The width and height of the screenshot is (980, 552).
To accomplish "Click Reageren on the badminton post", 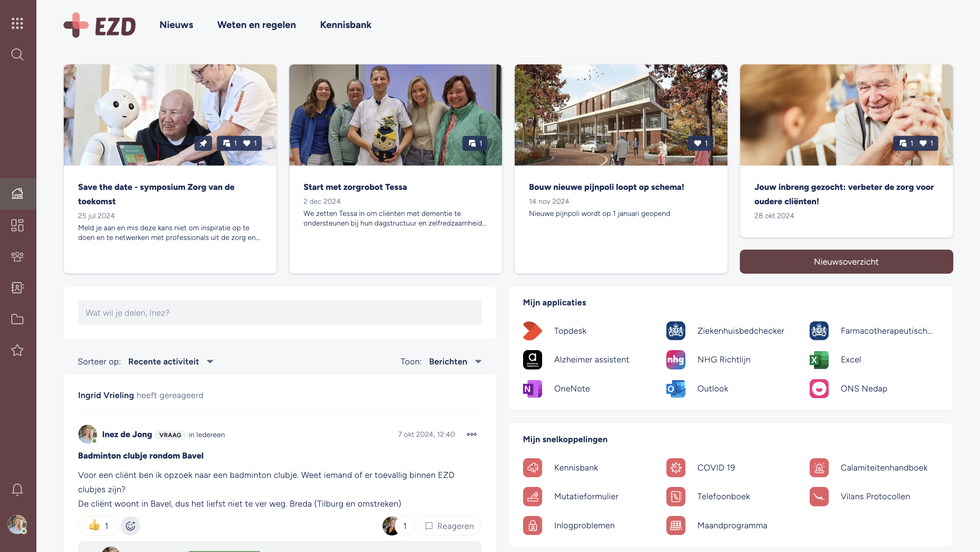I will (x=449, y=526).
